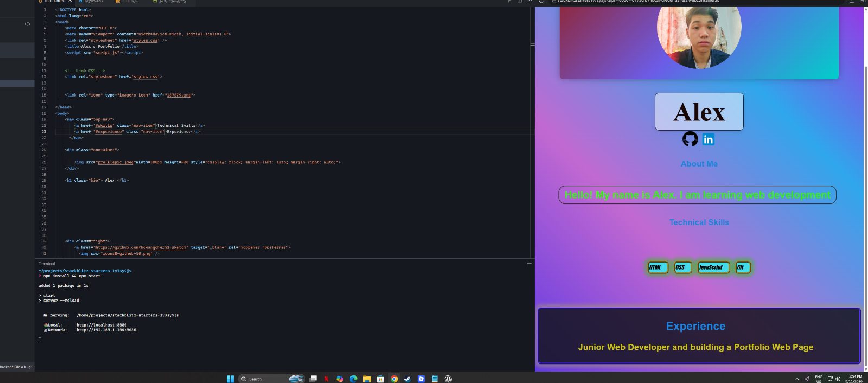Launch Netflix from the taskbar

point(327,379)
